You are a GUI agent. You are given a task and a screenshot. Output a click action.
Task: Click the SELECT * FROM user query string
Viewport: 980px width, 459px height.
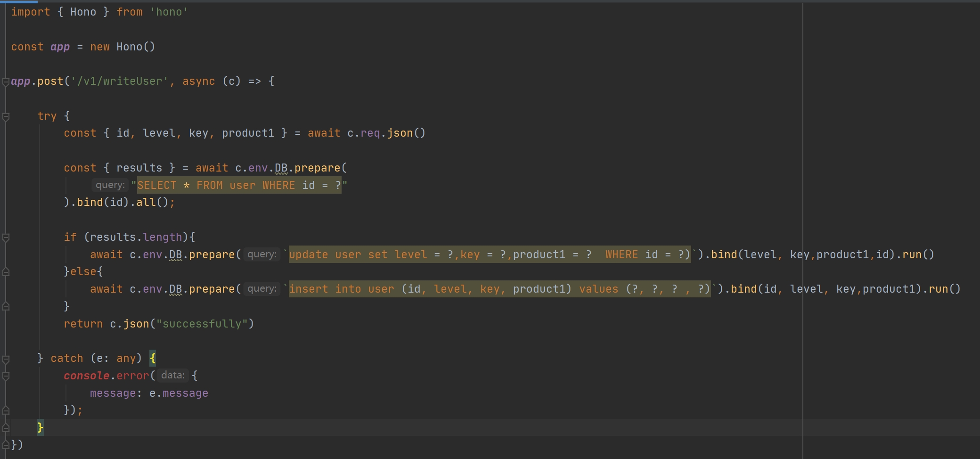(239, 185)
